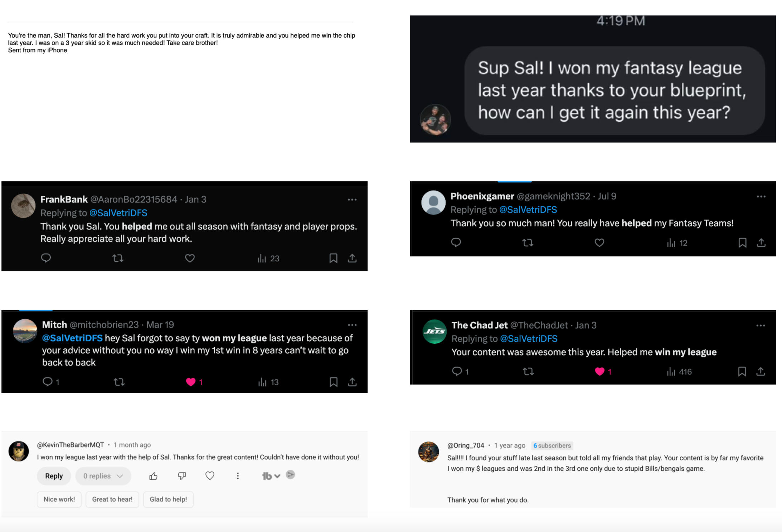Select the "Glad to help!" quick reply
782x532 pixels.
coord(168,499)
